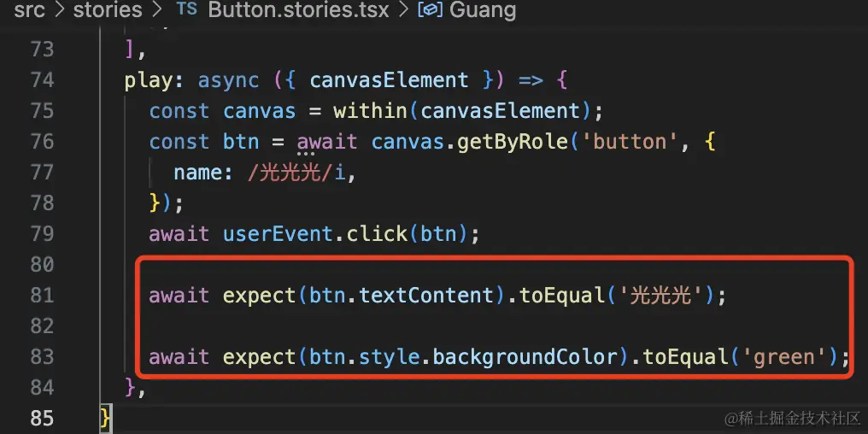
Task: Click 'async' keyword on line 74
Action: click(x=229, y=81)
